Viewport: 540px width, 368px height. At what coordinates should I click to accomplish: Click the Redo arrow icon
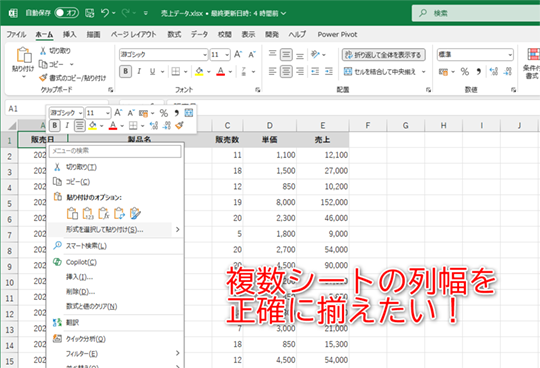[125, 13]
